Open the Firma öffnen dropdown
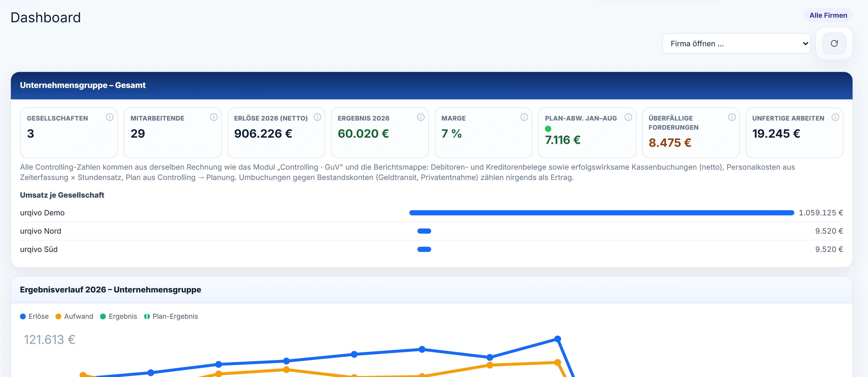This screenshot has width=868, height=377. pos(736,43)
